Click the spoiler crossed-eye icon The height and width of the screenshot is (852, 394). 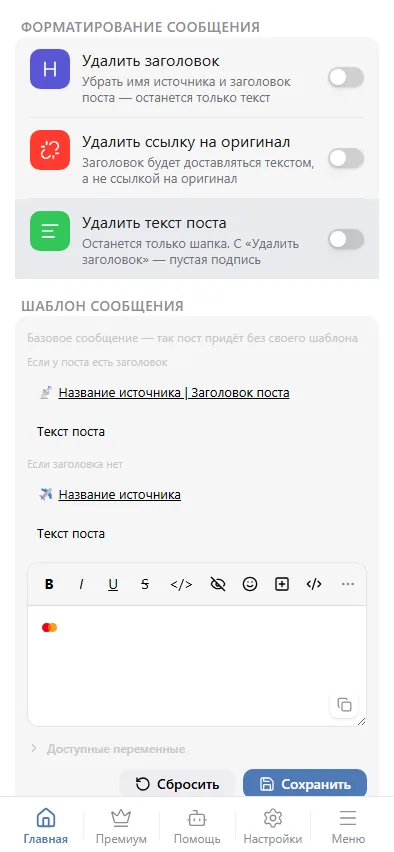coord(218,585)
